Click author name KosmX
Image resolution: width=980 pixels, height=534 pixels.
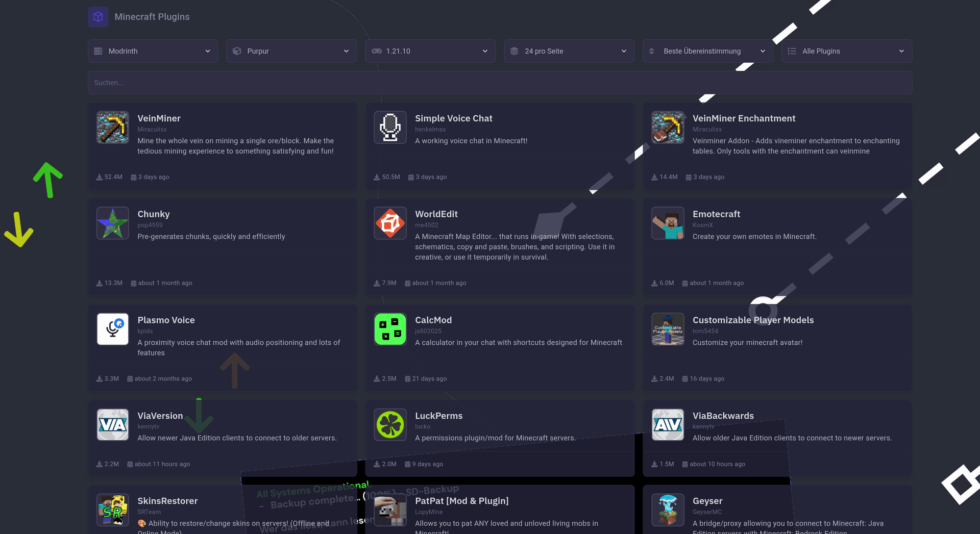tap(702, 225)
